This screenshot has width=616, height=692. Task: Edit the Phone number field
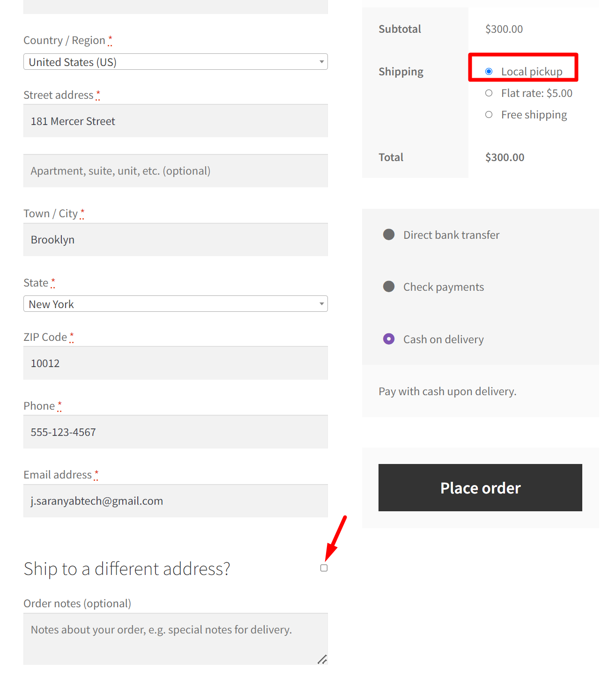[175, 432]
